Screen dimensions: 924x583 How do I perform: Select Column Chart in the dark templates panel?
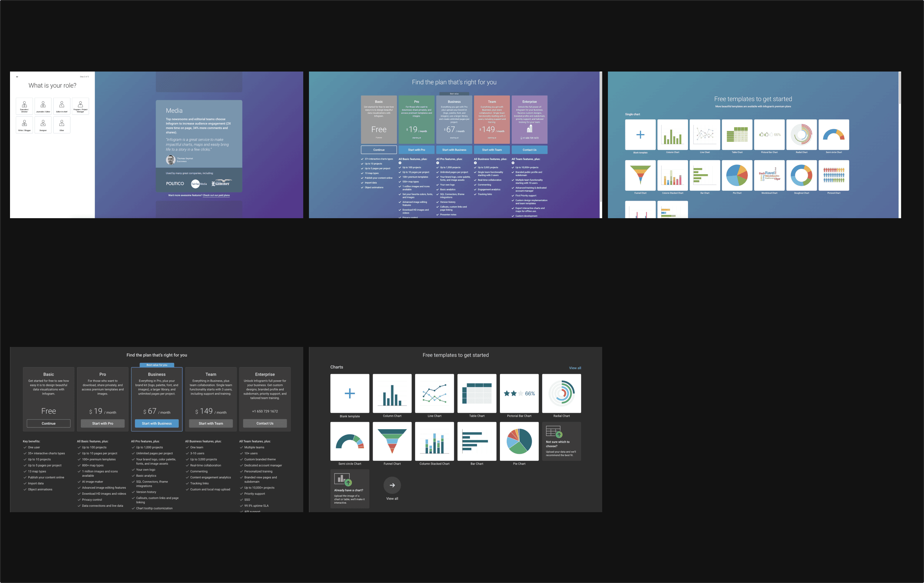pos(392,393)
